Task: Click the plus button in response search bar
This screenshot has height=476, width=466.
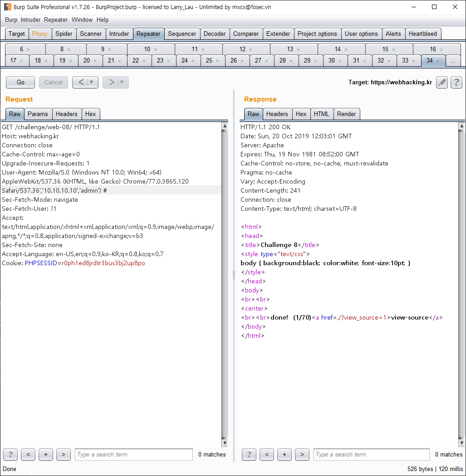Action: point(285,454)
